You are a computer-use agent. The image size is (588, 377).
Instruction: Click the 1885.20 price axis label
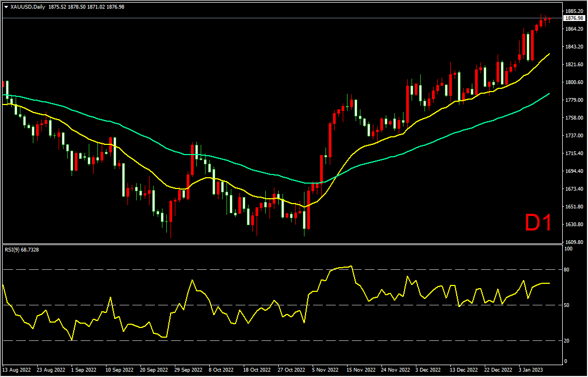pos(574,11)
